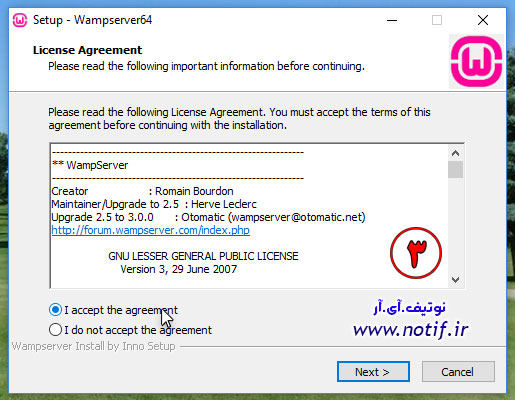Click the empty scrollbar track below the thumb
This screenshot has width=515, height=400.
pos(455,225)
